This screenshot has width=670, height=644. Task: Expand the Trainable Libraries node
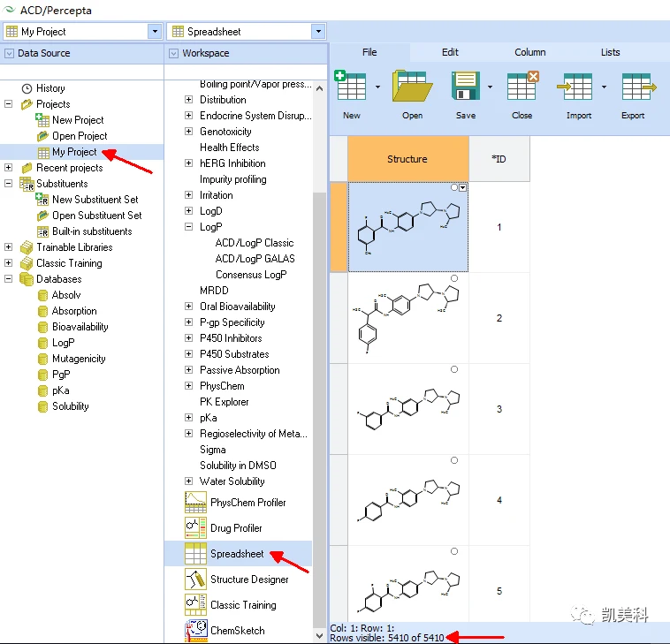click(8, 246)
